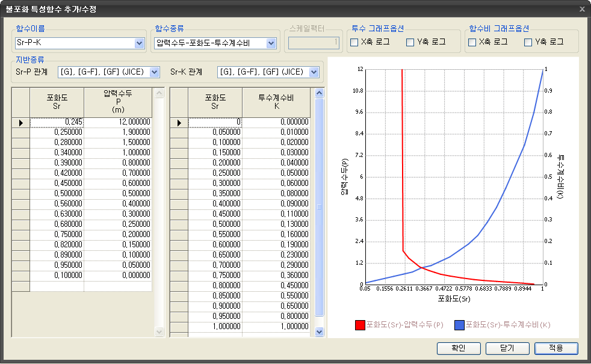591x364 pixels.
Task: Enable X축 로그 under 투수 그래프옵션
Action: click(354, 42)
